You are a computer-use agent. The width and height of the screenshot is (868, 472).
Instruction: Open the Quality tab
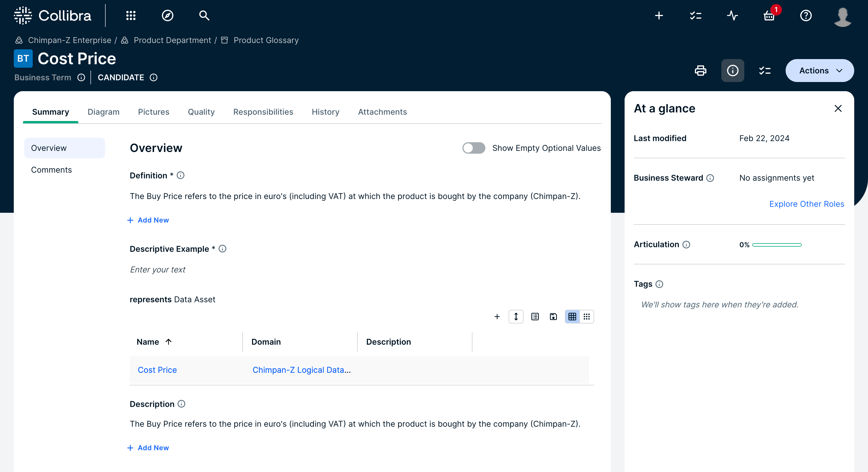click(x=201, y=112)
